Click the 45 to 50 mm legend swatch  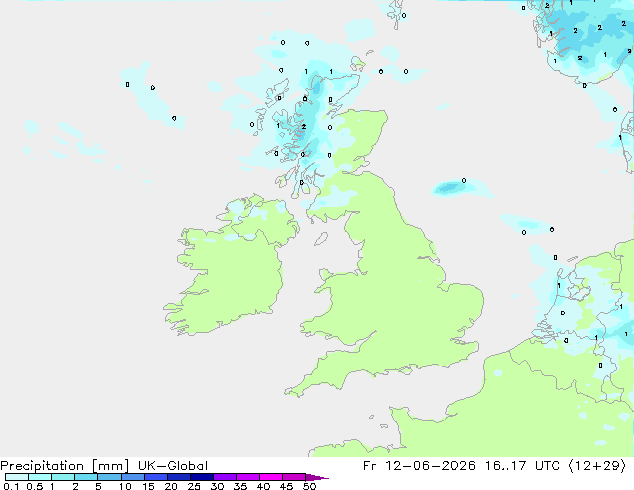(294, 477)
